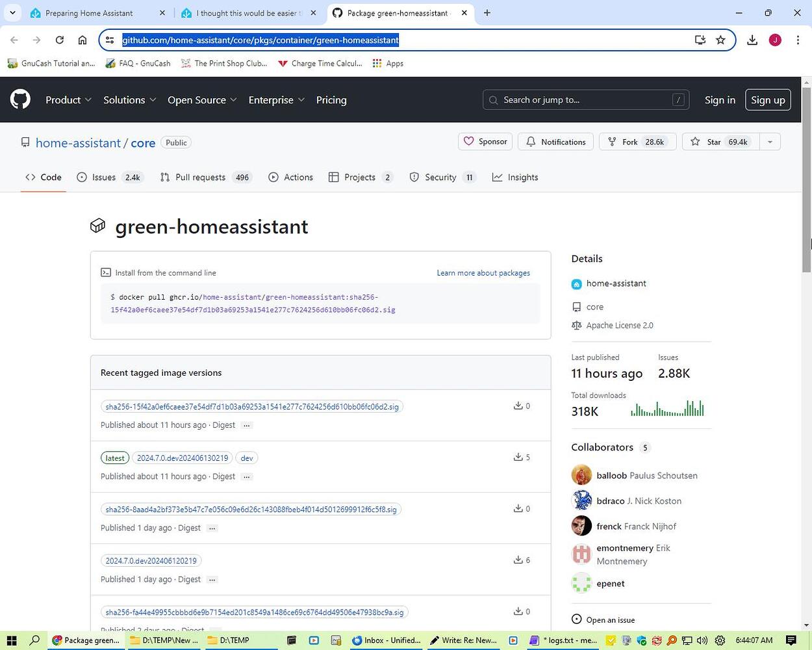Switch to the Pull requests tab

tap(200, 177)
